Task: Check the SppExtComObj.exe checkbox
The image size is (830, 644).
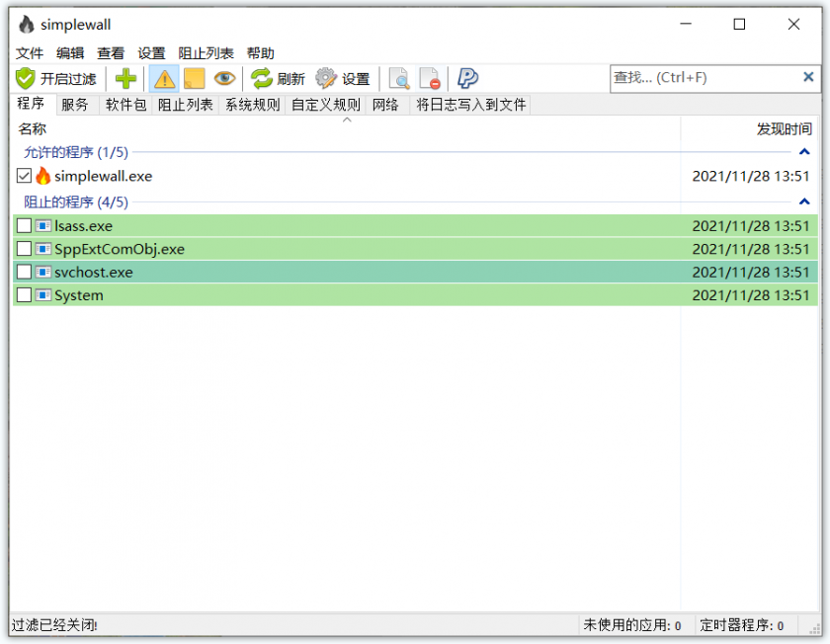Action: (24, 249)
